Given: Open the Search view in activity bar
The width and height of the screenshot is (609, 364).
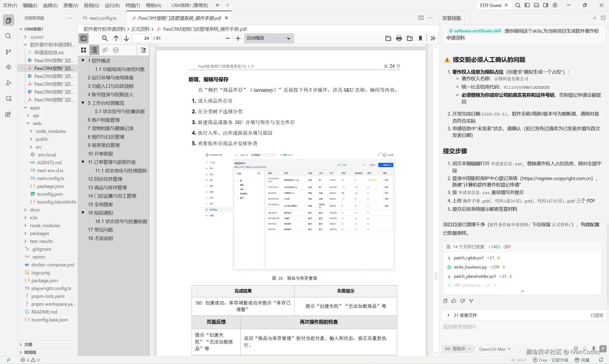Looking at the screenshot, I should (x=8, y=36).
